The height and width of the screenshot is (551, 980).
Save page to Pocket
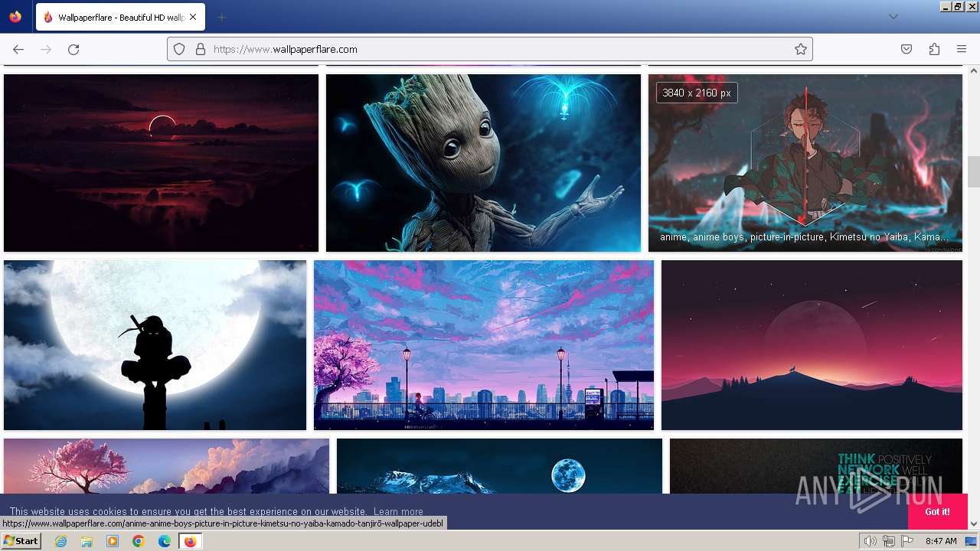906,49
